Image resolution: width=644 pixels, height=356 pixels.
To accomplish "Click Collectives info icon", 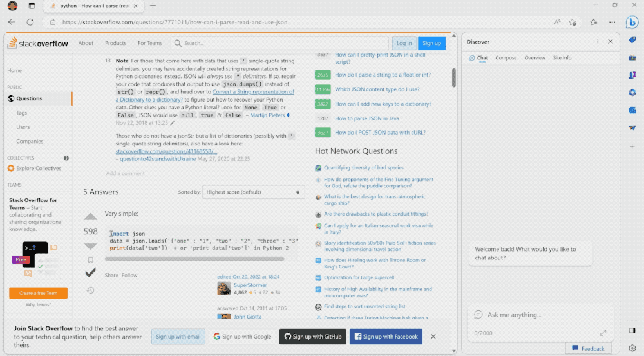I will pos(66,158).
